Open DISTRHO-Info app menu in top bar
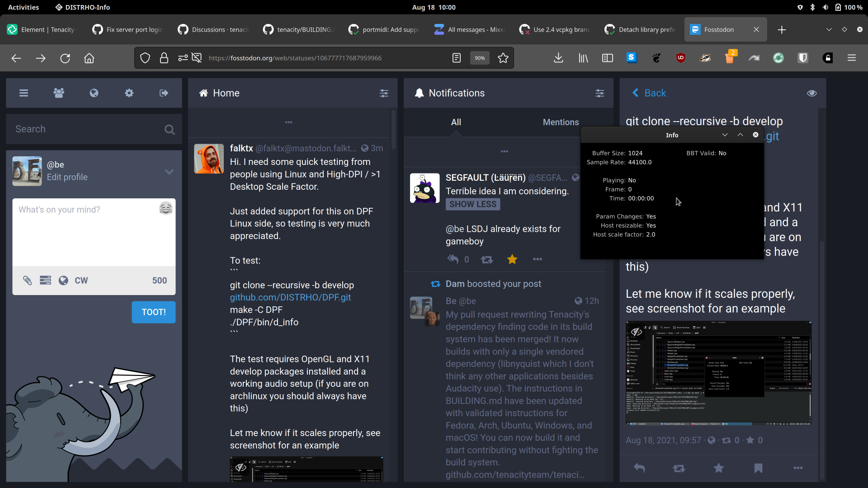The width and height of the screenshot is (868, 488). coord(83,7)
